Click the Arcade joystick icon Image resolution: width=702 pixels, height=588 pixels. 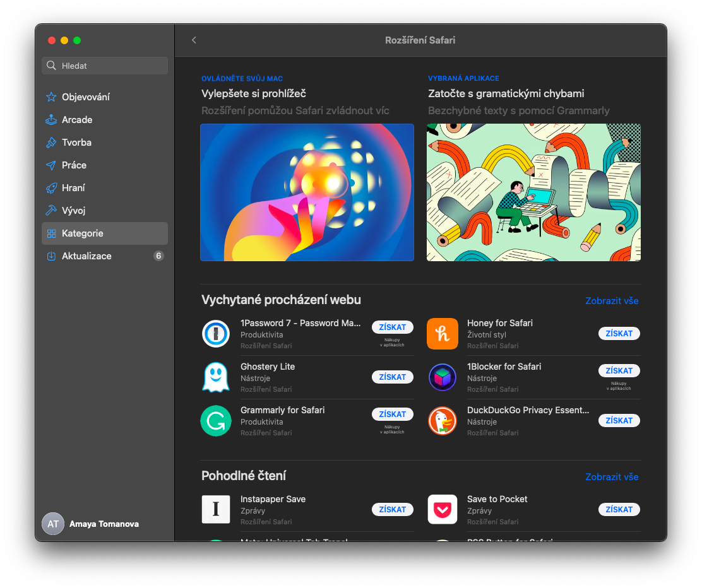pyautogui.click(x=52, y=119)
